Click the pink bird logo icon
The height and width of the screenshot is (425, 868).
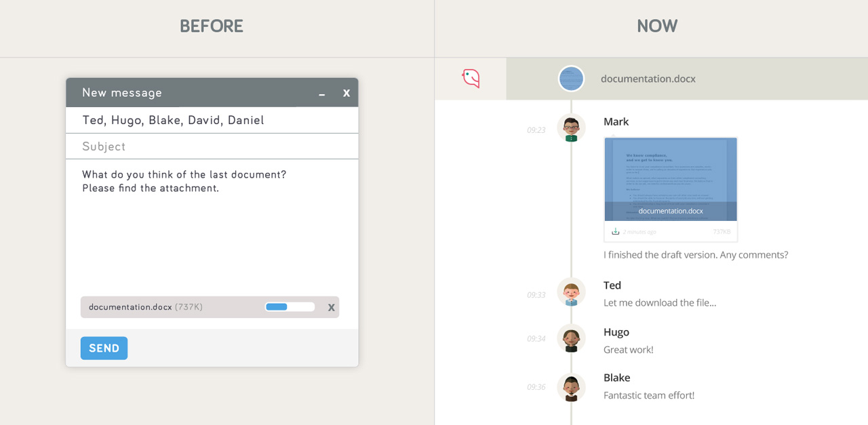(x=471, y=79)
